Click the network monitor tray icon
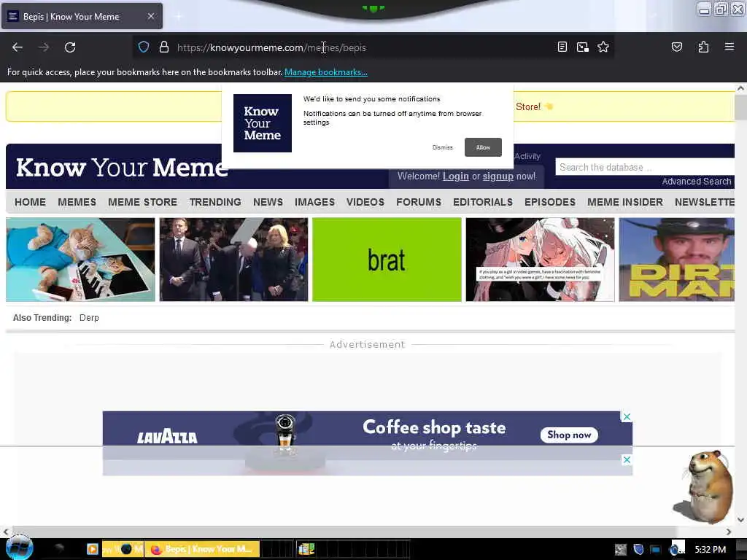This screenshot has width=747, height=560. 656,550
